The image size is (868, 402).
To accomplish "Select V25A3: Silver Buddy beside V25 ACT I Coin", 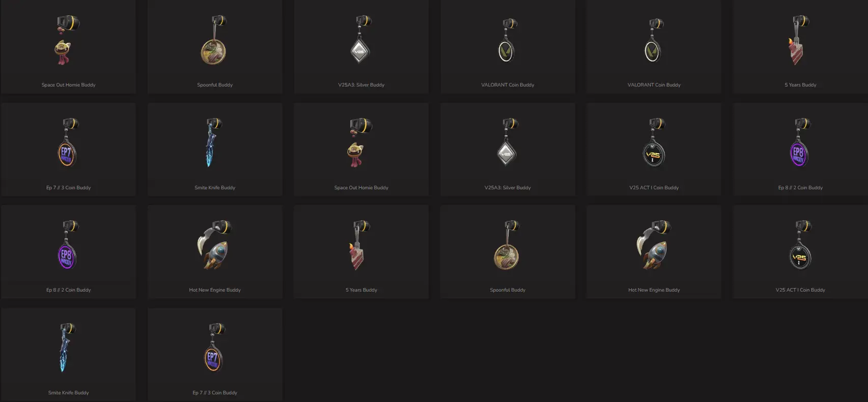I will (x=508, y=150).
